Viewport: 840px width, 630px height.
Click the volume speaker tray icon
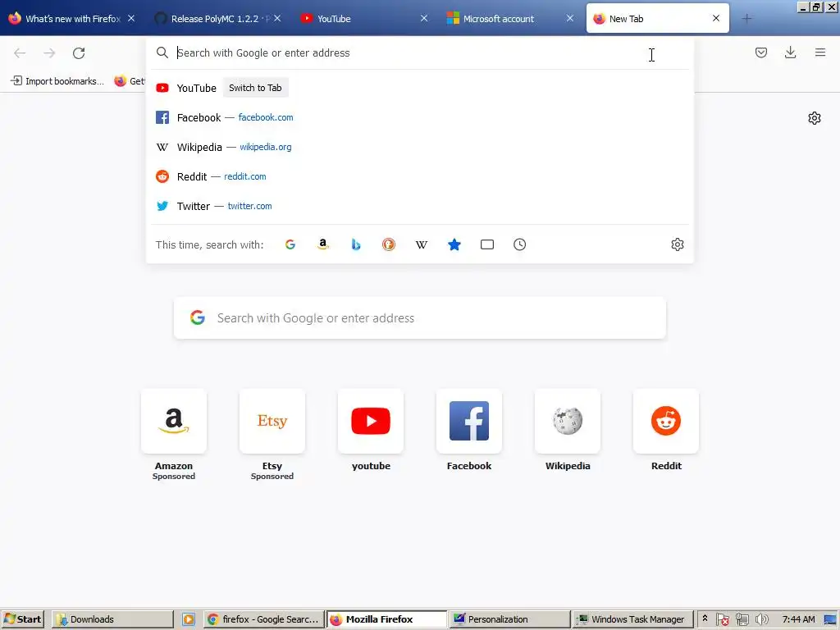pyautogui.click(x=761, y=619)
